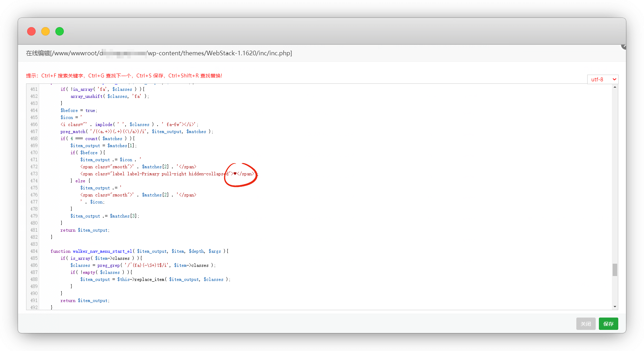644x351 pixels.
Task: Place cursor on the preg_match call on line 467
Action: click(73, 132)
